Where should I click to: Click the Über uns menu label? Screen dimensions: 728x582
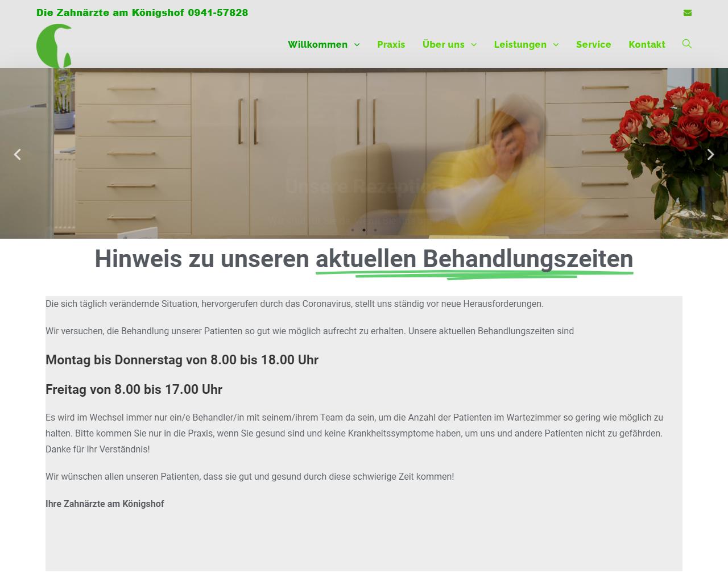pyautogui.click(x=443, y=44)
